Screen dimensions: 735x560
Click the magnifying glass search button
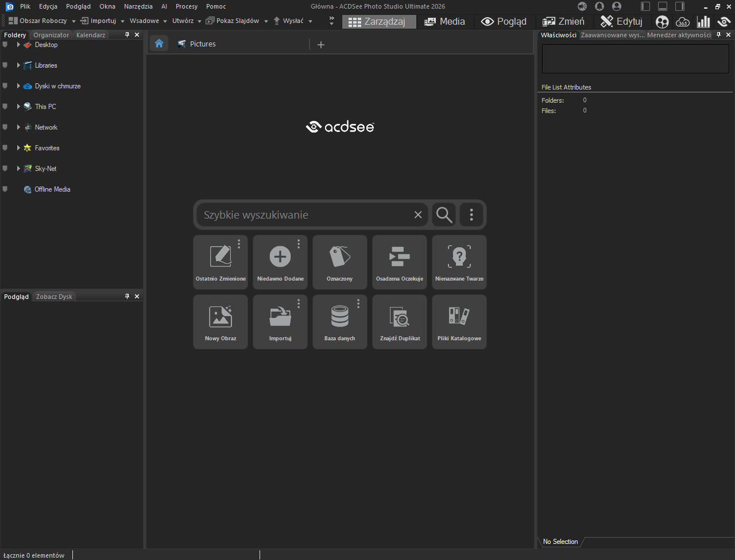click(444, 215)
